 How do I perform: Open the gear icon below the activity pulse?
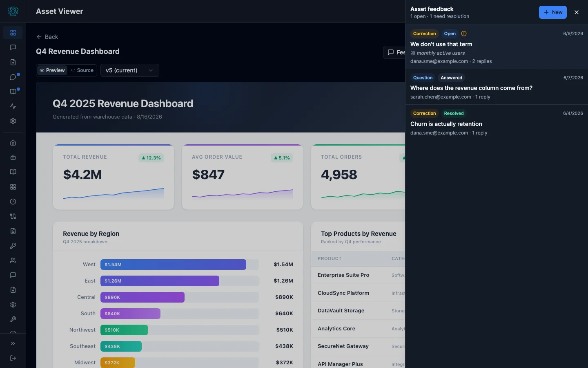[13, 121]
